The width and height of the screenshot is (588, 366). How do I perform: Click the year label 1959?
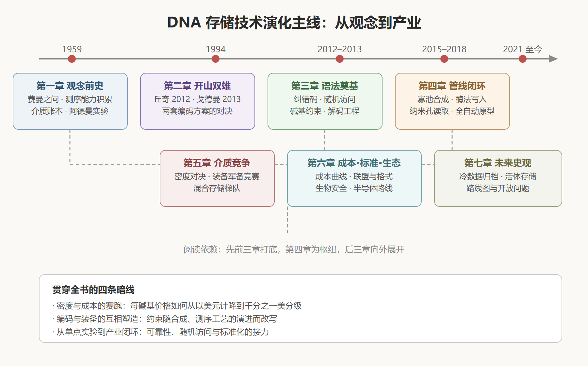point(72,49)
